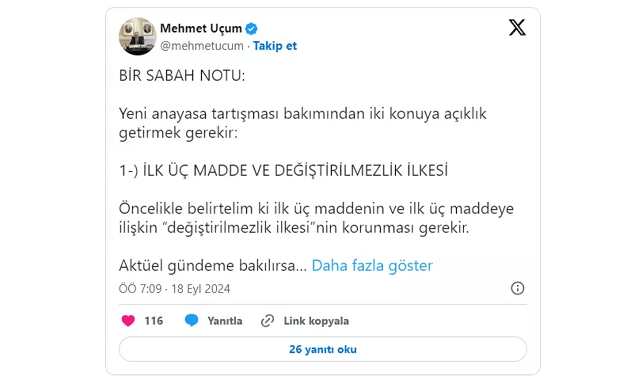The height and width of the screenshot is (380, 641).
Task: Click the İLK ÜÇ MADDE heading line
Action: click(283, 170)
